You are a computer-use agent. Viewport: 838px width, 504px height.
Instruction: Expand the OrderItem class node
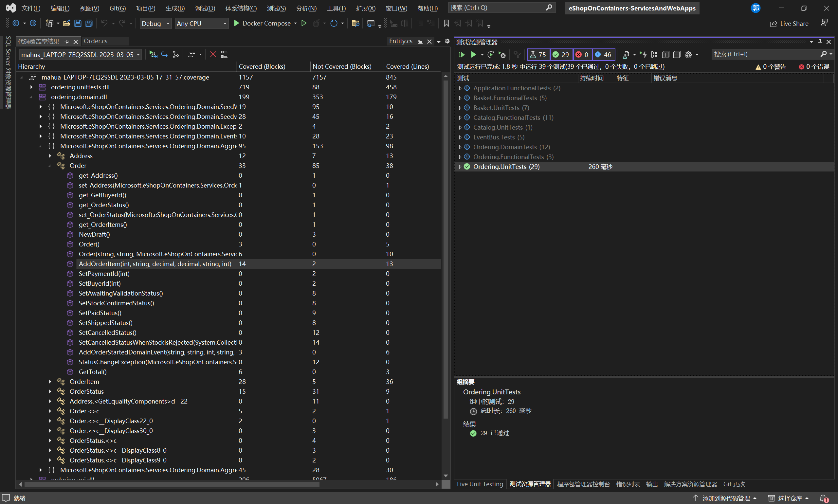click(50, 382)
